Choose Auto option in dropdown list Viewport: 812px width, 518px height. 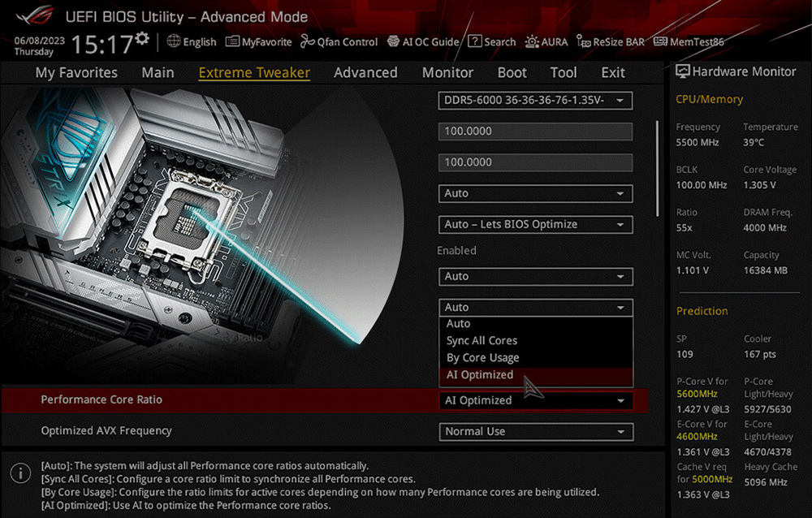click(535, 324)
